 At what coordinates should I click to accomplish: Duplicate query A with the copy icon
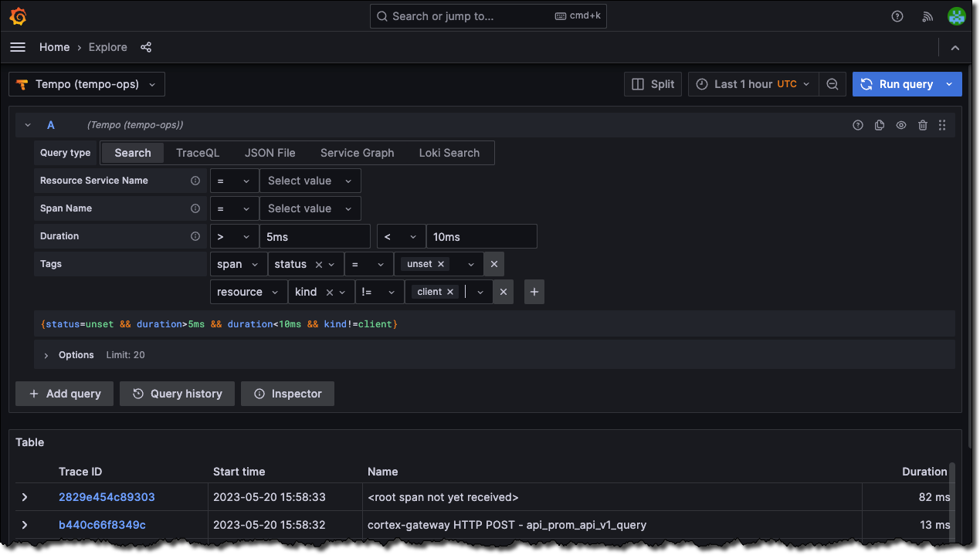click(879, 124)
